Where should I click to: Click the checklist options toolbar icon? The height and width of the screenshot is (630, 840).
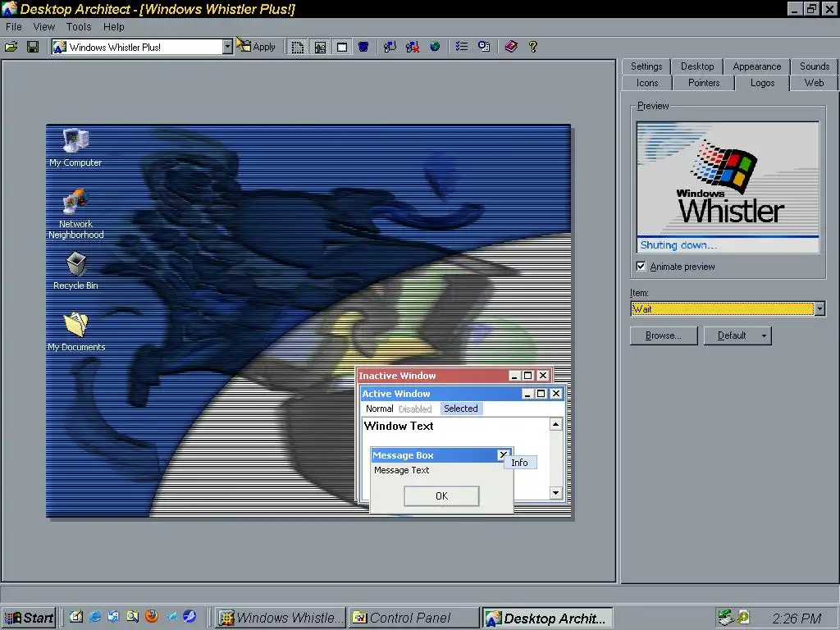[461, 47]
